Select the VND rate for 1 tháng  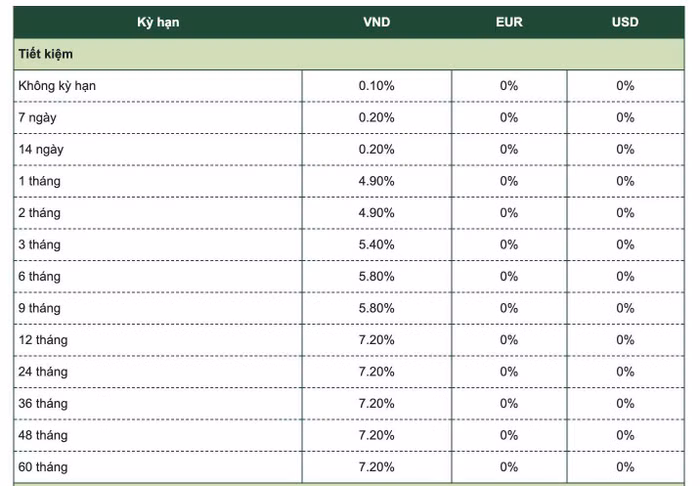377,181
